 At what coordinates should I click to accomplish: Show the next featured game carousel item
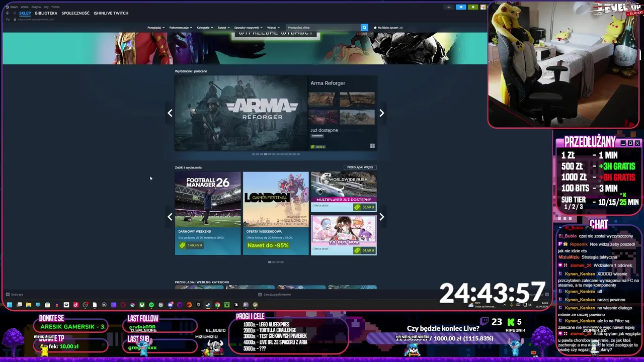(x=381, y=113)
